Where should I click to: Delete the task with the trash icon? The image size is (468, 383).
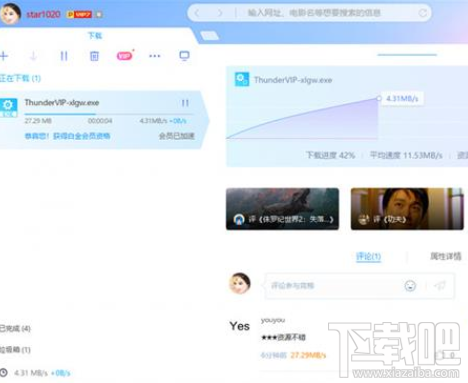(x=94, y=56)
